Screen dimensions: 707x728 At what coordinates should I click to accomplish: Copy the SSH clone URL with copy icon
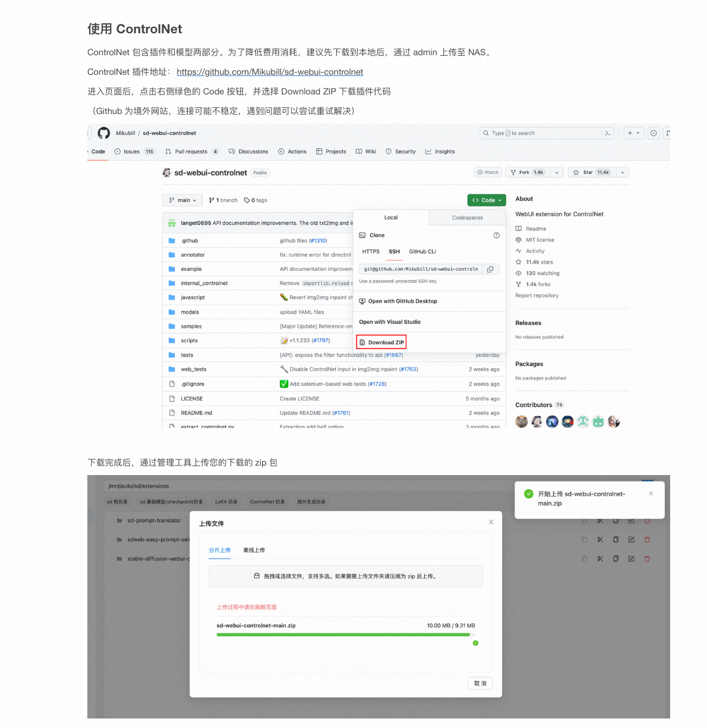pos(490,269)
